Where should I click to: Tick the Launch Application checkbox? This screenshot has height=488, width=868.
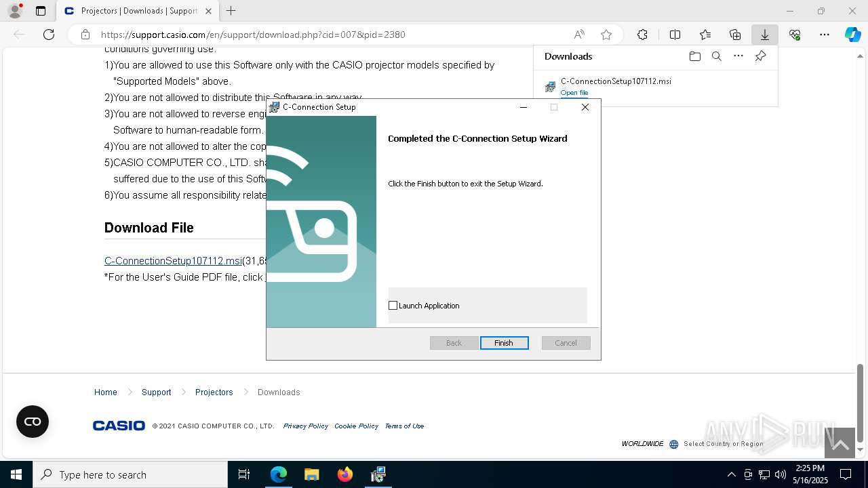(x=393, y=306)
